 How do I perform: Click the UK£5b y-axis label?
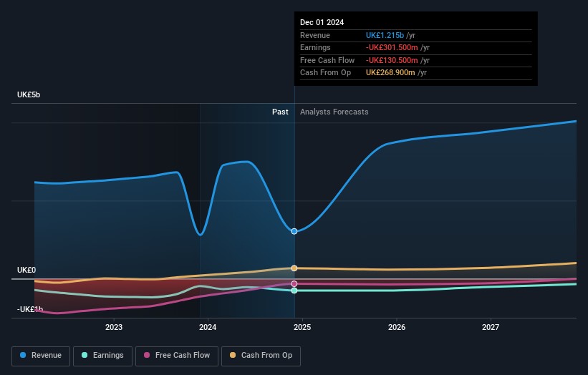point(29,95)
